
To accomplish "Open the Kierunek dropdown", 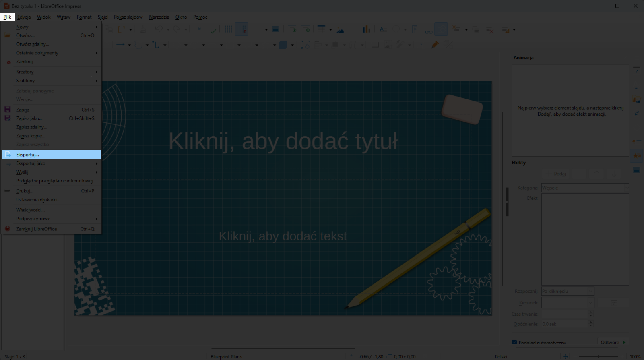I will (x=568, y=302).
